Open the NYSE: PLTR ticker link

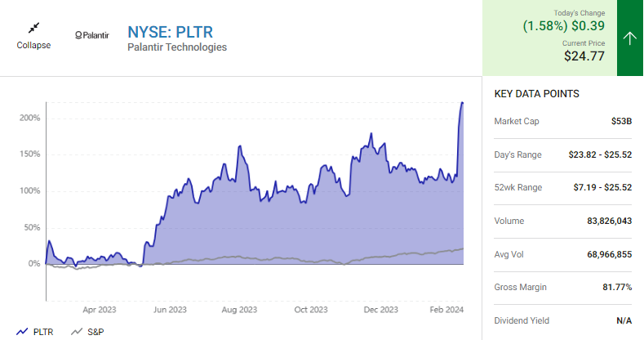click(x=170, y=32)
